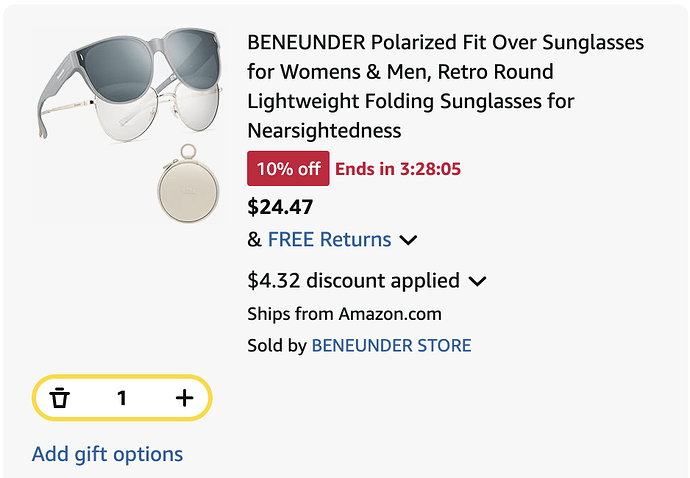The height and width of the screenshot is (478, 690).
Task: Click the FREE Returns link
Action: point(329,239)
